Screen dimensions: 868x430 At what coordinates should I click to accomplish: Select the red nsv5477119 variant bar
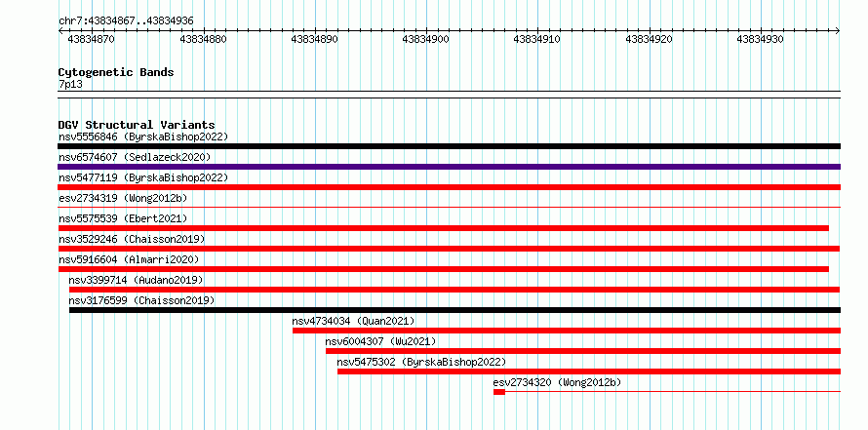click(x=449, y=187)
